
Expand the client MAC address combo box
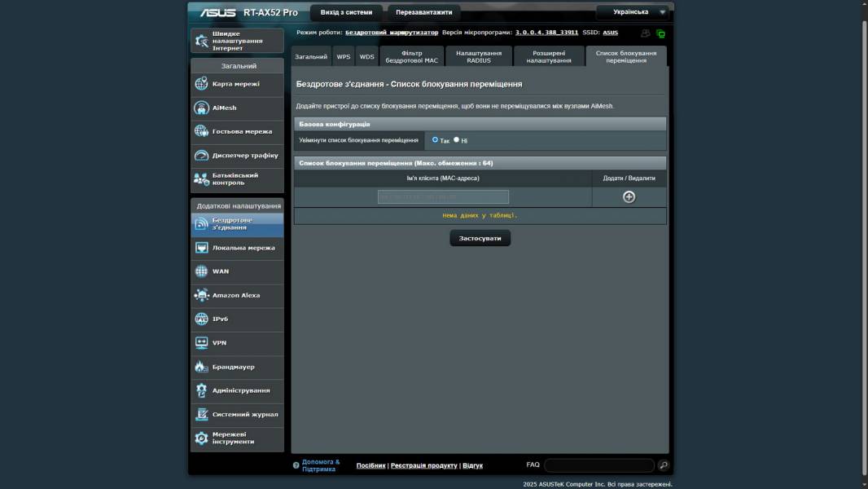click(x=443, y=197)
